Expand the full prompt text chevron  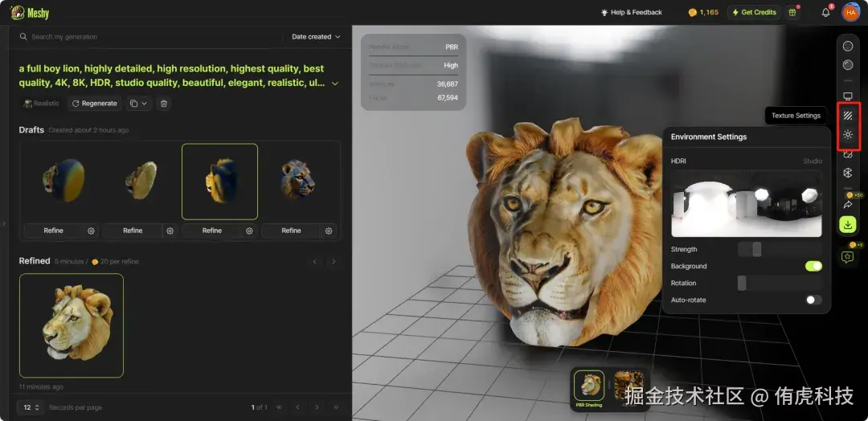(x=335, y=84)
